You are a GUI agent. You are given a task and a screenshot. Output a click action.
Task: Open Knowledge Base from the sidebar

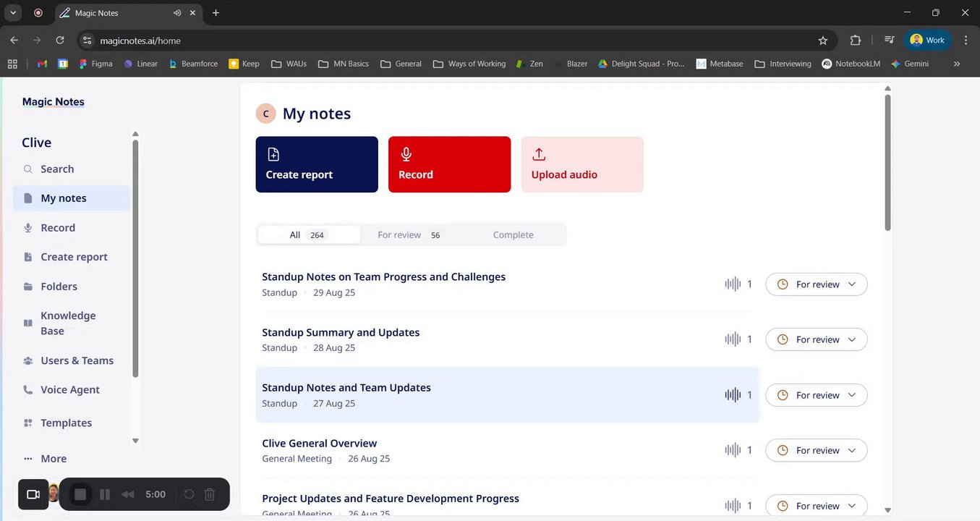pyautogui.click(x=68, y=323)
